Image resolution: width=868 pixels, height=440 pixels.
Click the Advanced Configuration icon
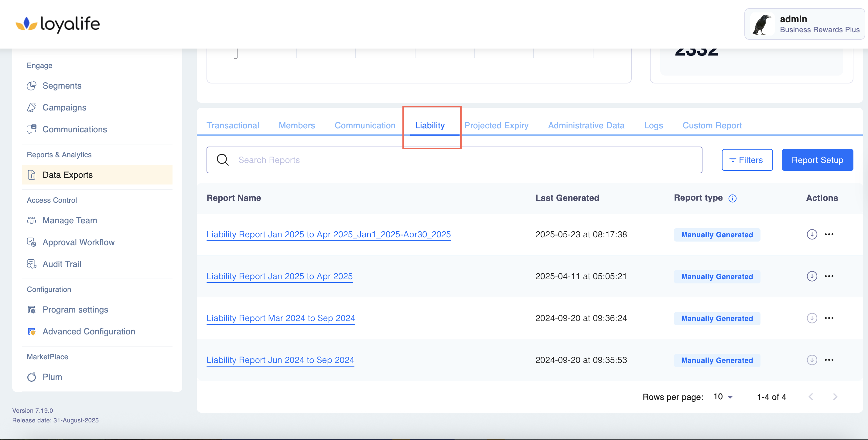pos(31,332)
